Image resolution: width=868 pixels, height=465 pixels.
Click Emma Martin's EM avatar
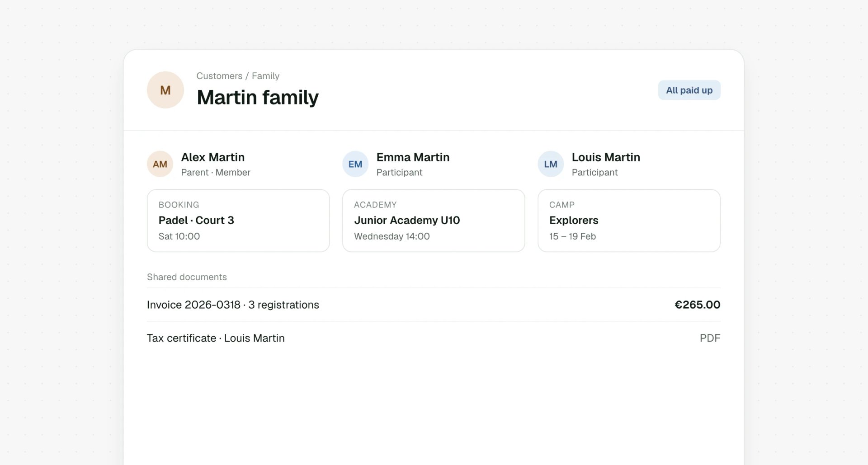pyautogui.click(x=355, y=164)
